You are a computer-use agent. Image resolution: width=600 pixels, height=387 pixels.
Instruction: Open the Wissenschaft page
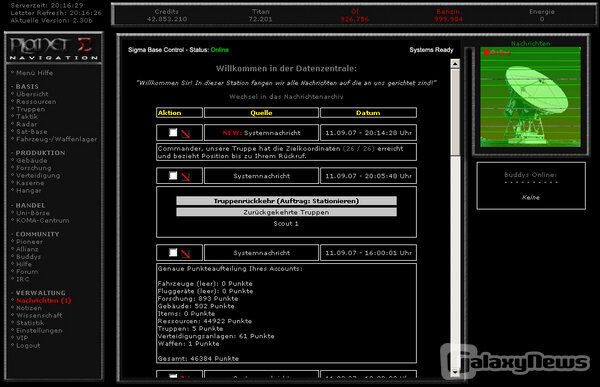39,315
